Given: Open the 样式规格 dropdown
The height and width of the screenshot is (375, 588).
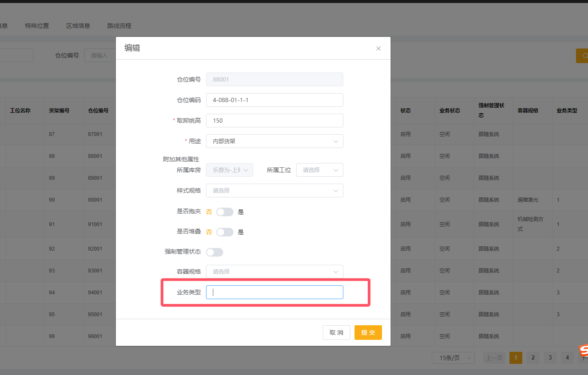Looking at the screenshot, I should coord(275,191).
